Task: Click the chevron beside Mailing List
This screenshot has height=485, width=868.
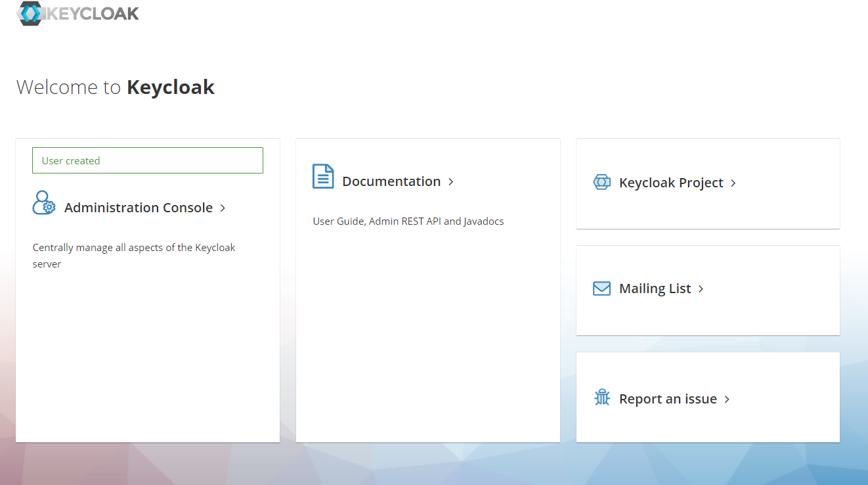Action: [701, 289]
